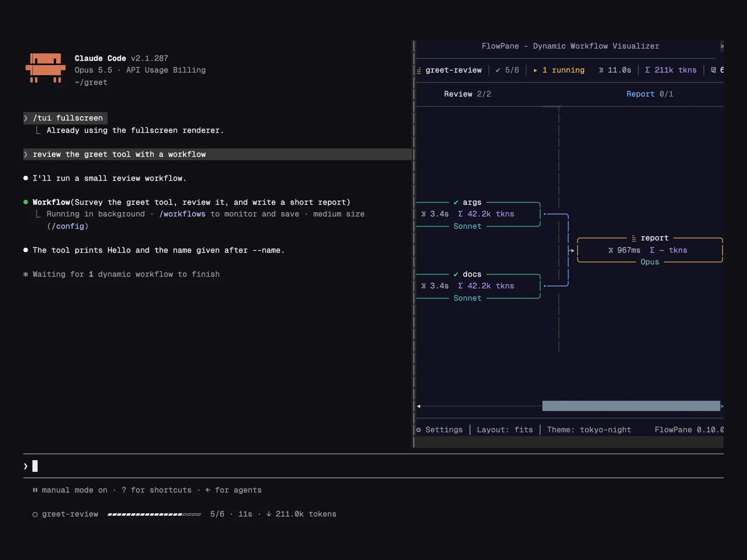Close the FlowPane visualizer panel
Screen dimensions: 747x560
(x=722, y=46)
